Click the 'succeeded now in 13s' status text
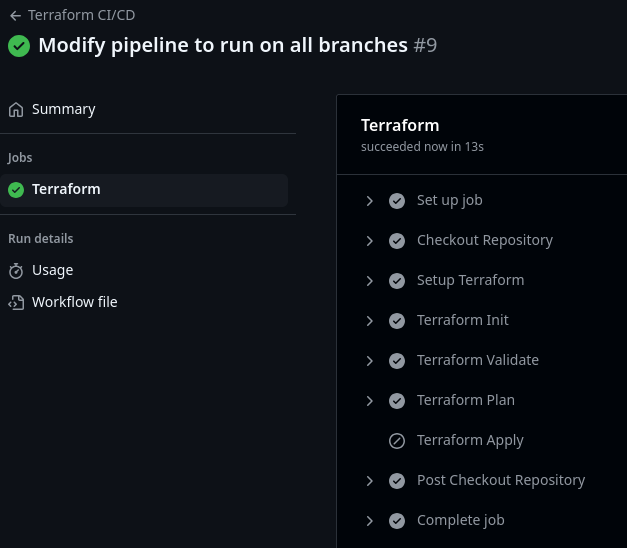Screen dimensions: 627x548 click(422, 147)
